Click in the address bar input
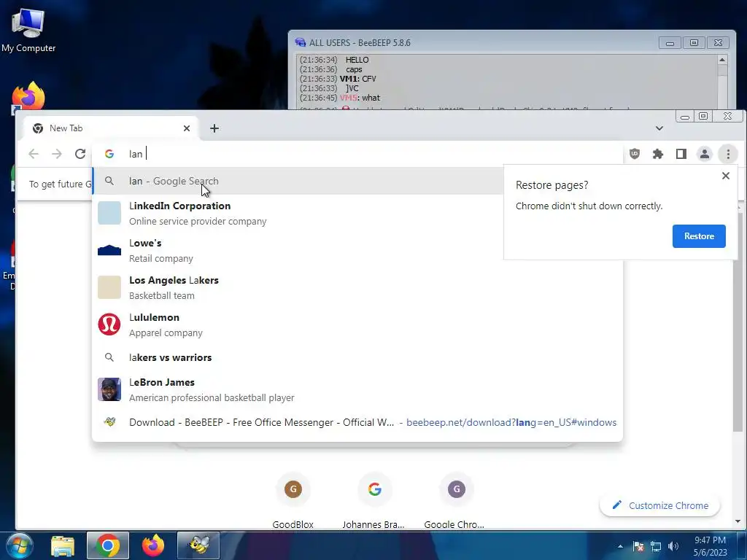747x560 pixels. click(371, 154)
